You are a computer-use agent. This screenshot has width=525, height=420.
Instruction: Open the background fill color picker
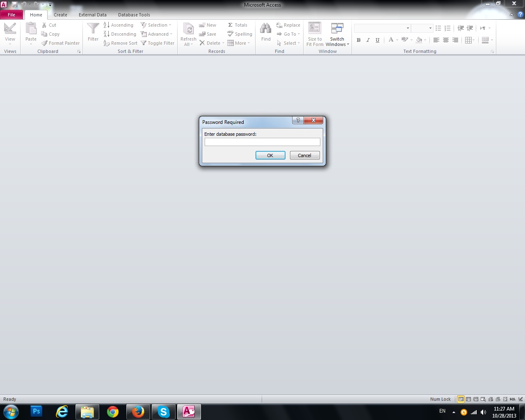click(421, 40)
